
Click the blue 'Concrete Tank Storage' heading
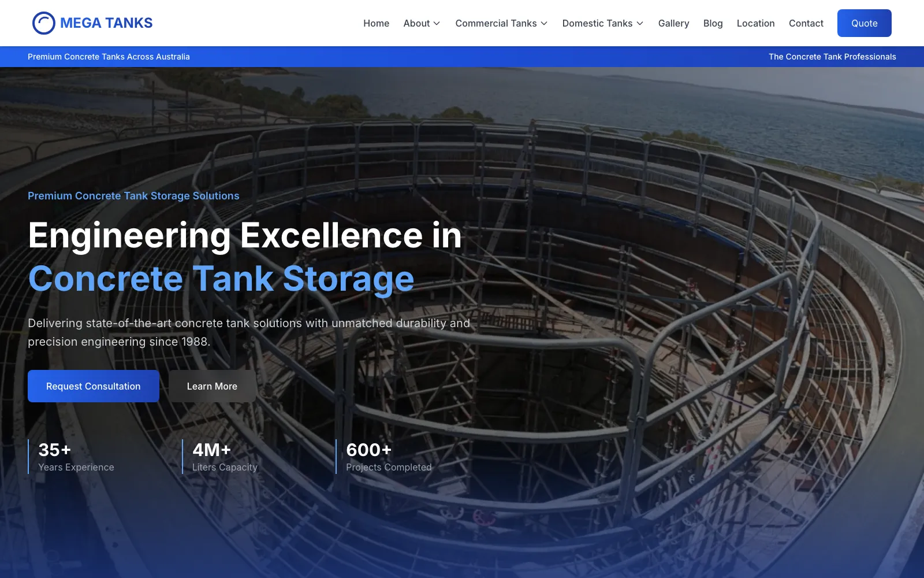coord(221,279)
